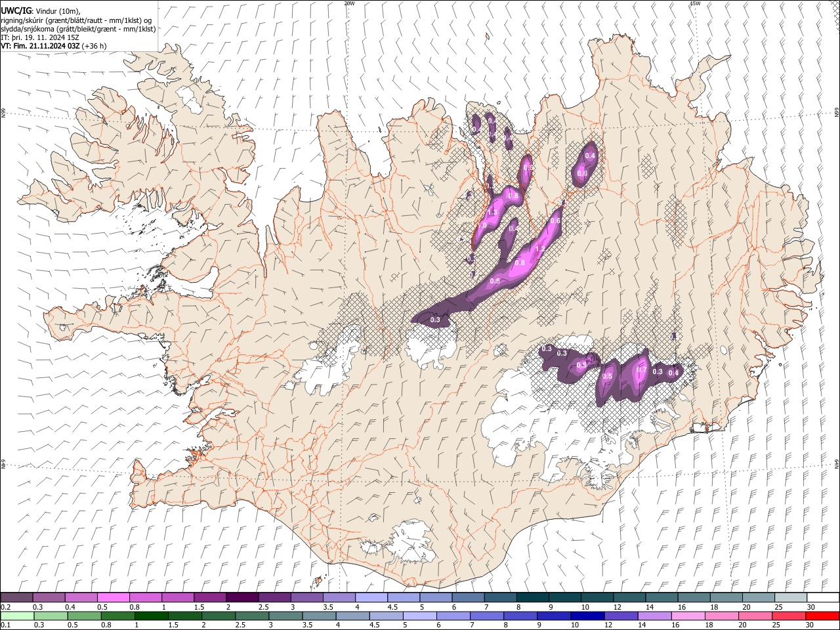
Task: Click the deep blue 10–12 rain legend swatch
Action: click(x=588, y=616)
